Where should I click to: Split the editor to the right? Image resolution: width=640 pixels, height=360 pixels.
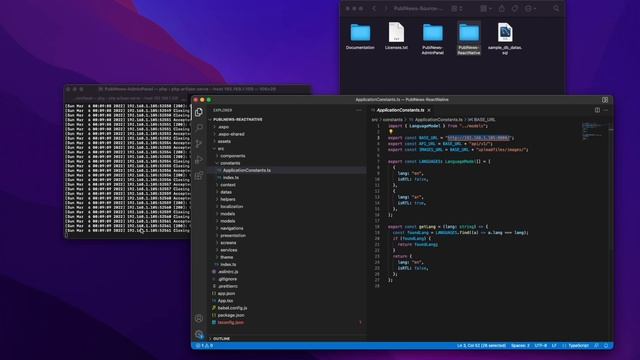coord(597,110)
